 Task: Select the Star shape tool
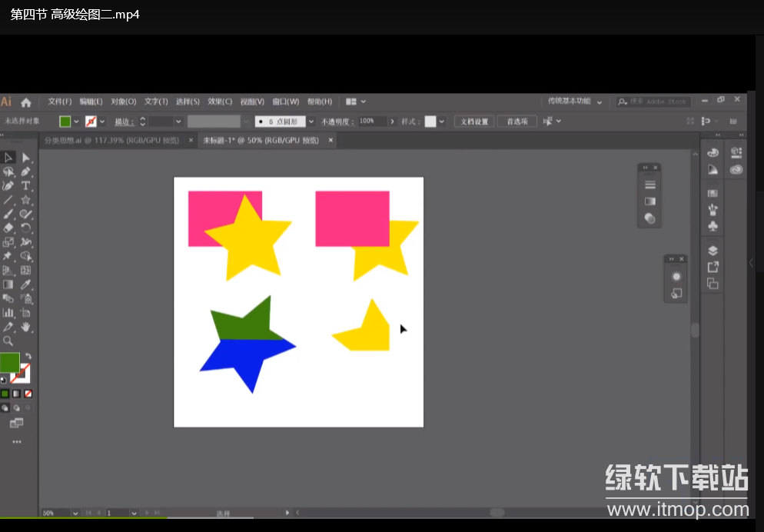[26, 200]
